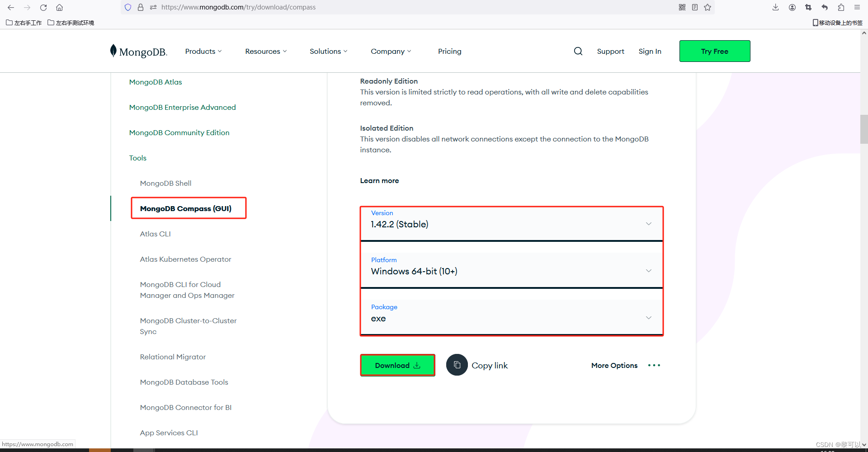Click the bookmark star in the address bar
This screenshot has width=868, height=452.
pos(708,7)
